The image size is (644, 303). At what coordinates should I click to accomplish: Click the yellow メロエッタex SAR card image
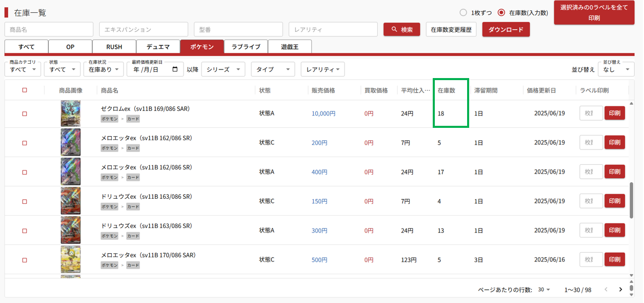pos(70,259)
